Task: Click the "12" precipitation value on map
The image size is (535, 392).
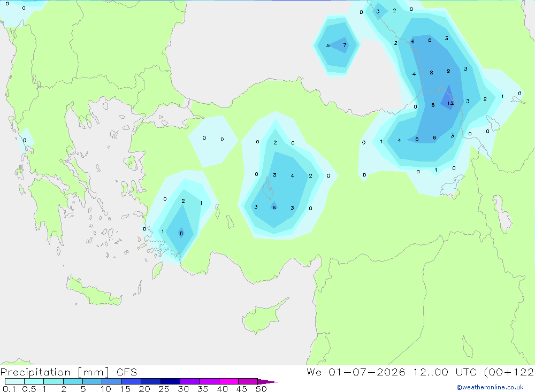Action: pos(450,103)
